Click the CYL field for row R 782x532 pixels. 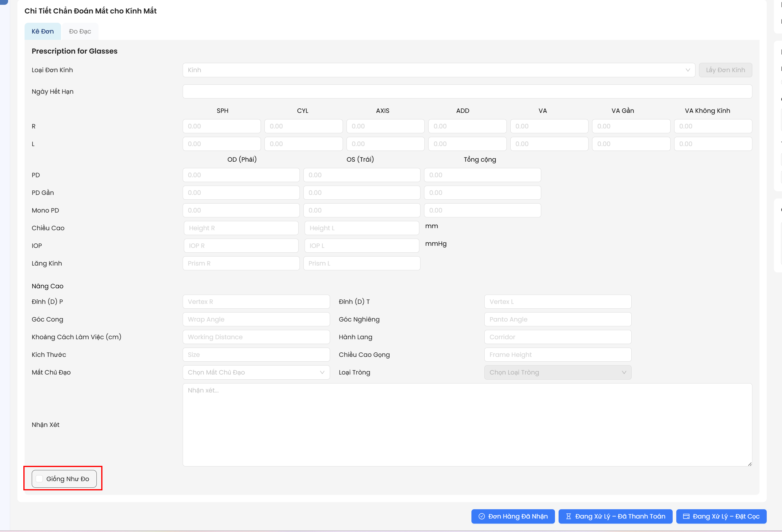303,126
